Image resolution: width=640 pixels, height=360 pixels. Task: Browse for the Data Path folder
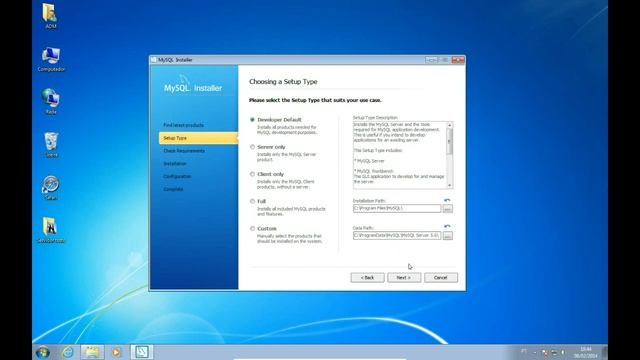447,236
